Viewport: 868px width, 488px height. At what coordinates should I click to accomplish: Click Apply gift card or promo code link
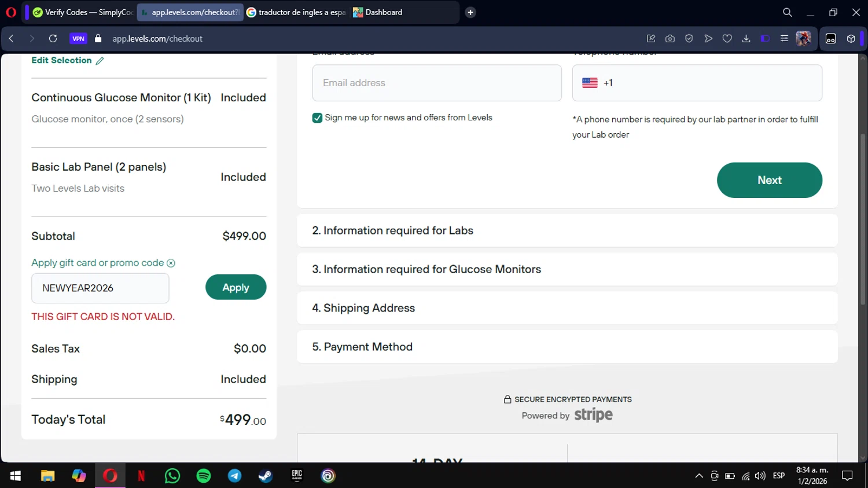pyautogui.click(x=97, y=263)
